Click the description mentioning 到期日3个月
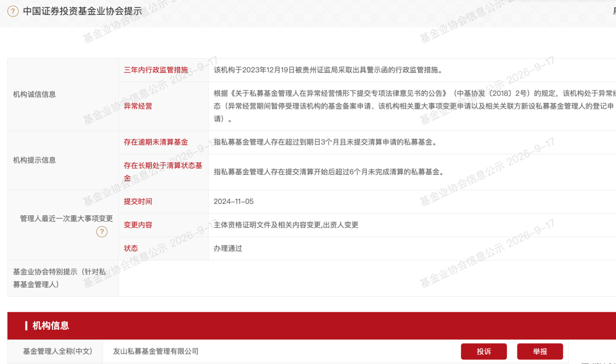 point(325,142)
